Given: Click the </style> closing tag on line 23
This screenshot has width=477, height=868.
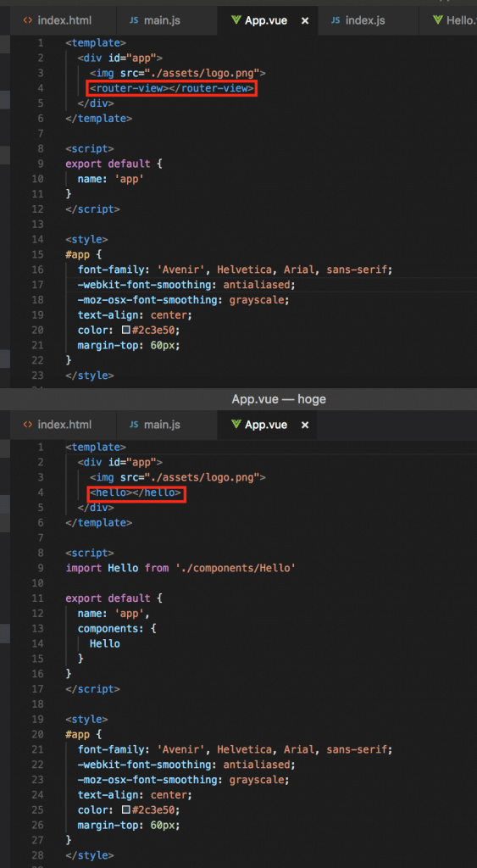Looking at the screenshot, I should [90, 376].
